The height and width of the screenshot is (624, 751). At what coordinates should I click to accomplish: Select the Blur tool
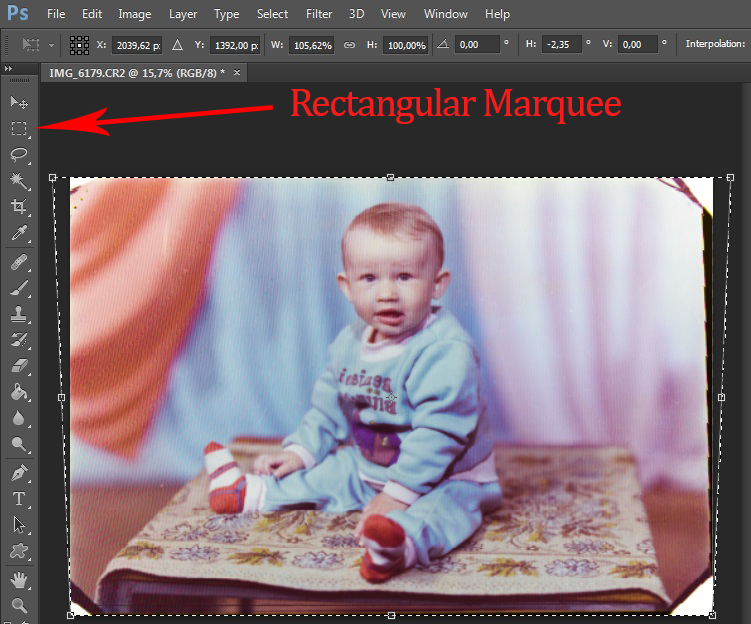pos(19,419)
